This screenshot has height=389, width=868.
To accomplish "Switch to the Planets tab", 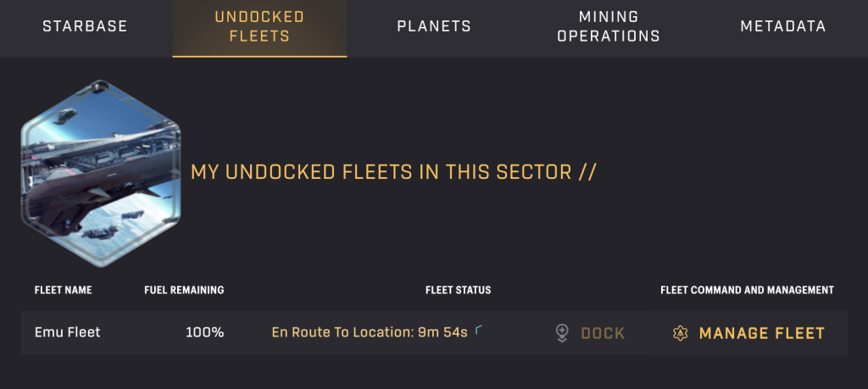I will (434, 26).
